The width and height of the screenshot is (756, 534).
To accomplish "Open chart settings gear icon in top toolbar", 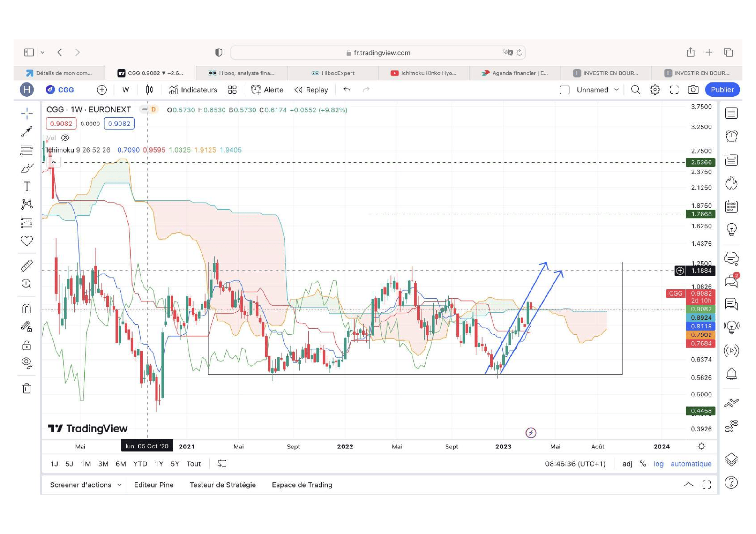I will (655, 90).
